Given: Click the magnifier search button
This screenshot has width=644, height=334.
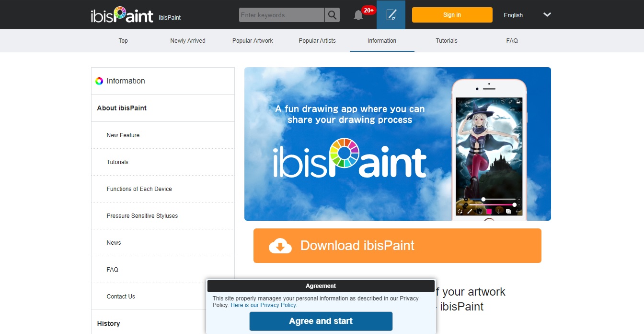Looking at the screenshot, I should pos(332,15).
